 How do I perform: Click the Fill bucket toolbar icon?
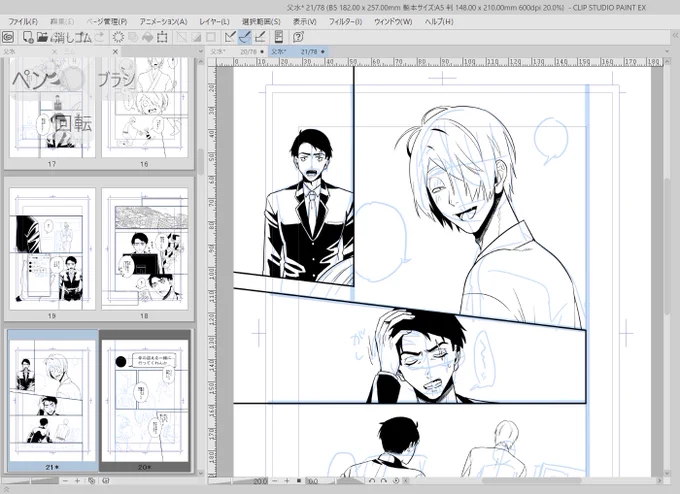coord(147,37)
